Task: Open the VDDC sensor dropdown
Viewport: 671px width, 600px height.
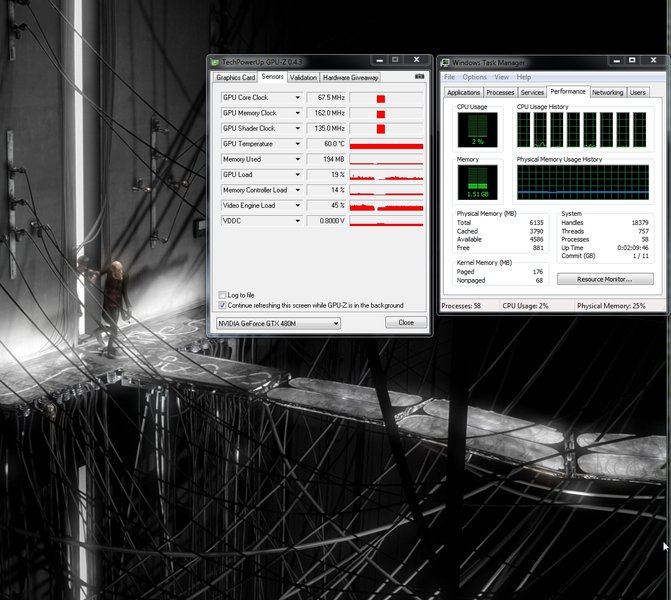Action: [x=298, y=221]
